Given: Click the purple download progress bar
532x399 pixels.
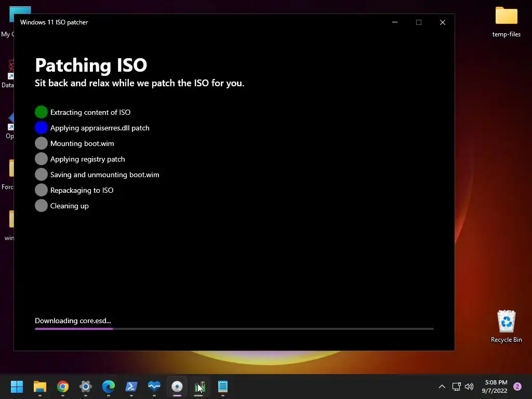Looking at the screenshot, I should [x=234, y=329].
